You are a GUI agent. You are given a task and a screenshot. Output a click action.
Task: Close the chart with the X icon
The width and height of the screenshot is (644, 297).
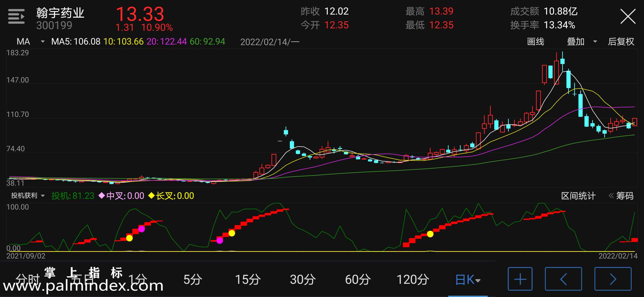[x=628, y=16]
